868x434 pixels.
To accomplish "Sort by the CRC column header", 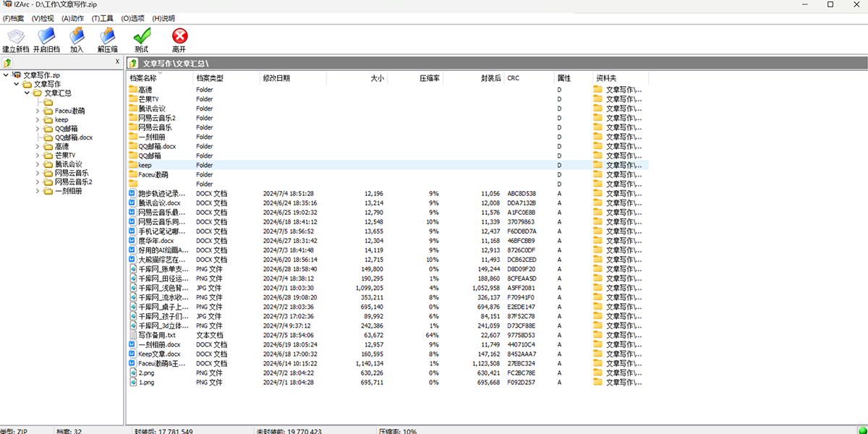I will click(529, 78).
